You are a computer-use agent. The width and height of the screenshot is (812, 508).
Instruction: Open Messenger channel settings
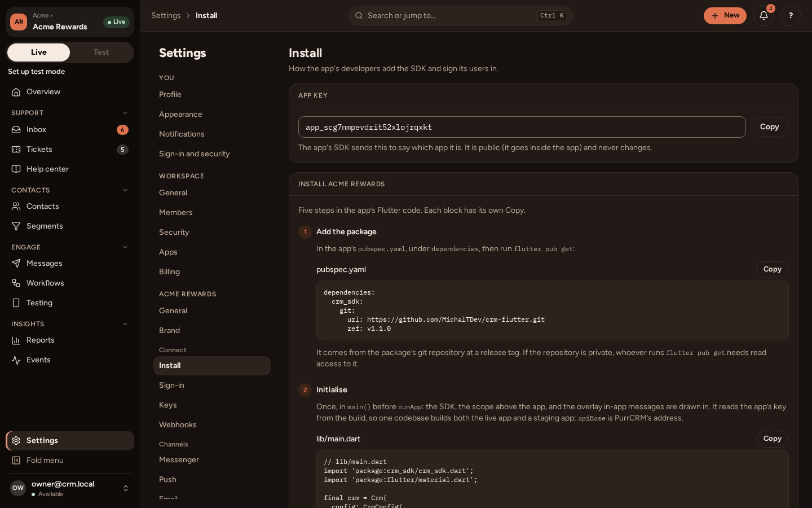coord(212,460)
